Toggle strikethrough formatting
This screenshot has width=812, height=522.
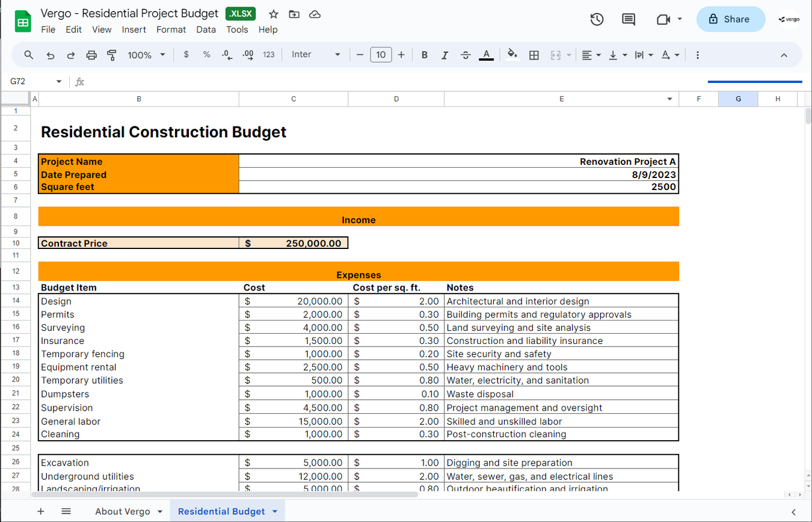[x=465, y=55]
